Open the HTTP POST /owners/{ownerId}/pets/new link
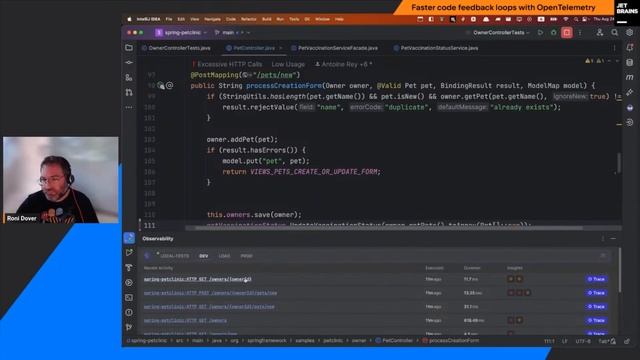 [x=210, y=293]
